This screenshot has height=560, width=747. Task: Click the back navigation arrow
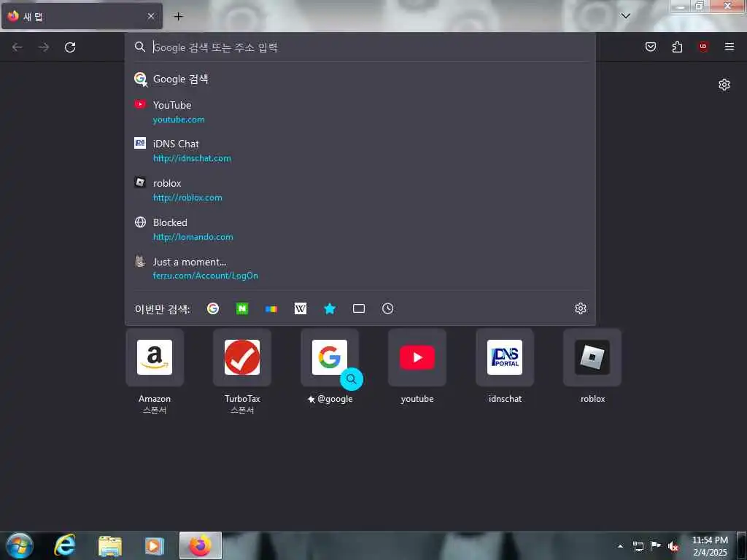tap(18, 47)
